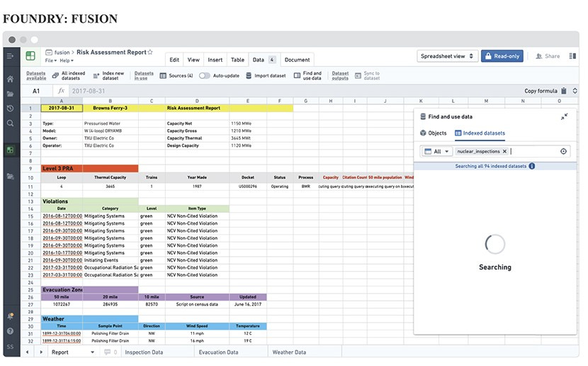588x366 pixels.
Task: Click Sync to dataset toolbar item
Action: pos(368,75)
